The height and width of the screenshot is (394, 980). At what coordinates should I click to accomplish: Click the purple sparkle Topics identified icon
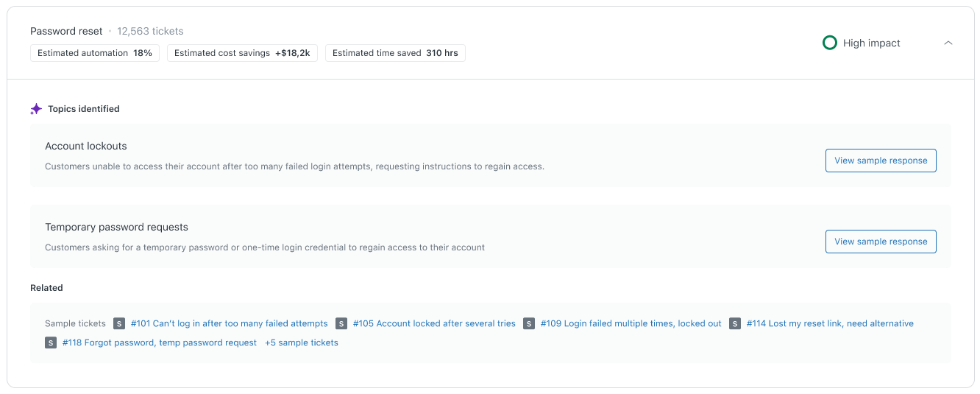(36, 109)
